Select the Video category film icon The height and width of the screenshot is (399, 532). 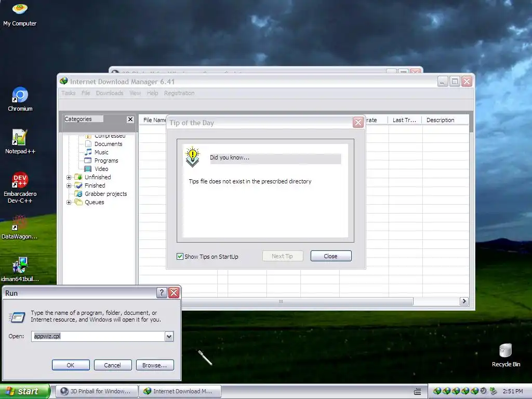pyautogui.click(x=88, y=169)
